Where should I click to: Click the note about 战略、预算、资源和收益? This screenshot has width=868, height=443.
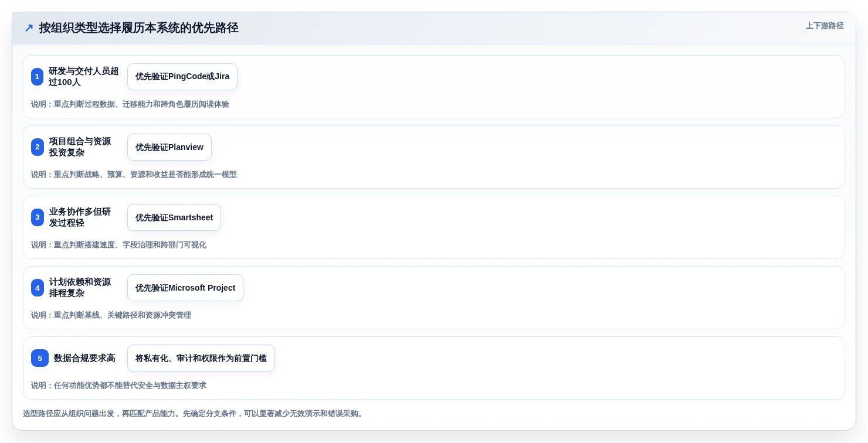point(134,175)
